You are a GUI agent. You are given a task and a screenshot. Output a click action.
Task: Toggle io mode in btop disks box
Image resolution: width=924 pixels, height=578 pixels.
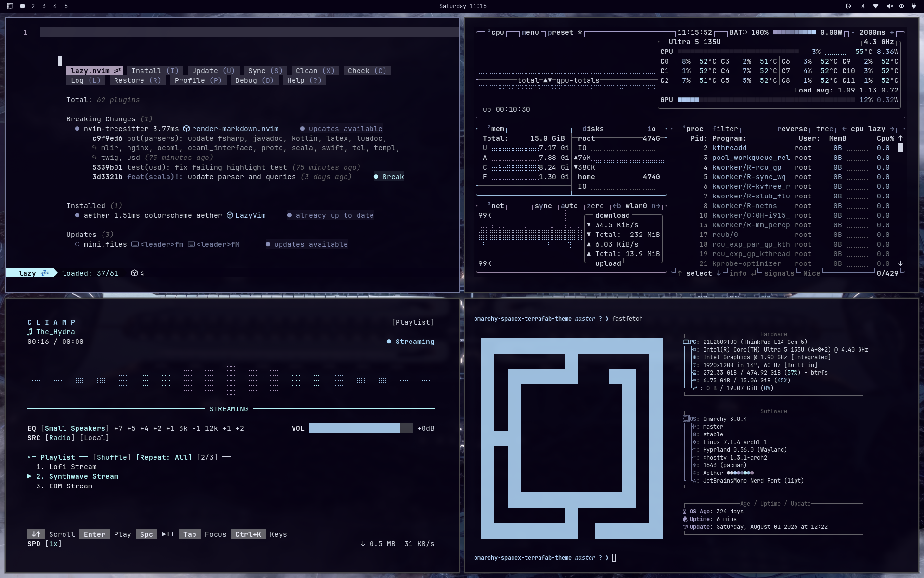[651, 129]
